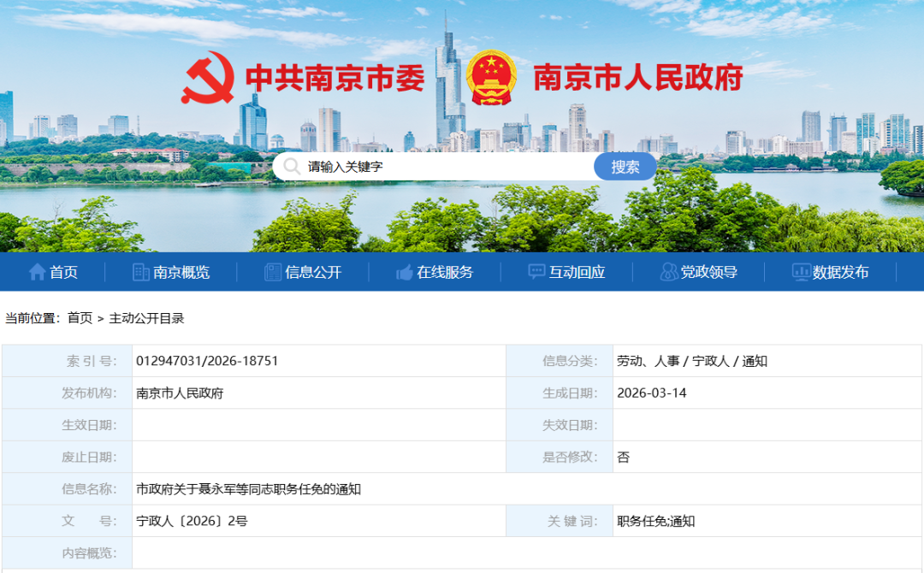Screen dimensions: 924x573
Task: Click the thumbs-up icon beside 在线服务
Action: coord(405,272)
